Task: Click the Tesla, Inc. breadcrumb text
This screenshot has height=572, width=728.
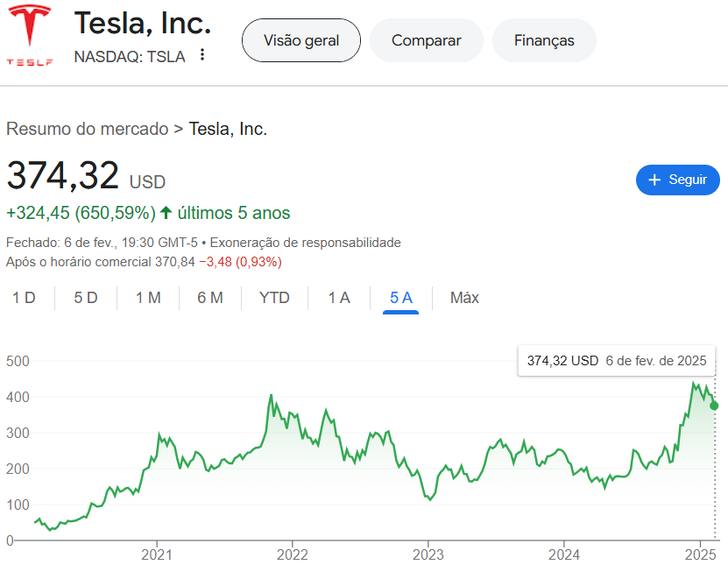Action: pyautogui.click(x=228, y=129)
